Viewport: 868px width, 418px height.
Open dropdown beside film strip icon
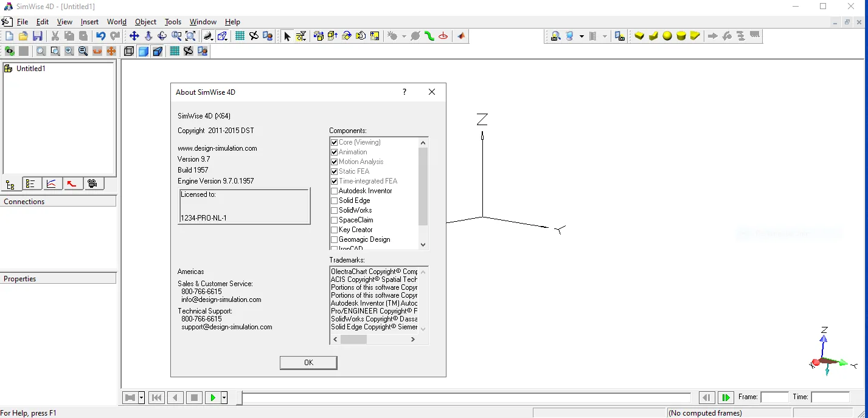(x=605, y=36)
